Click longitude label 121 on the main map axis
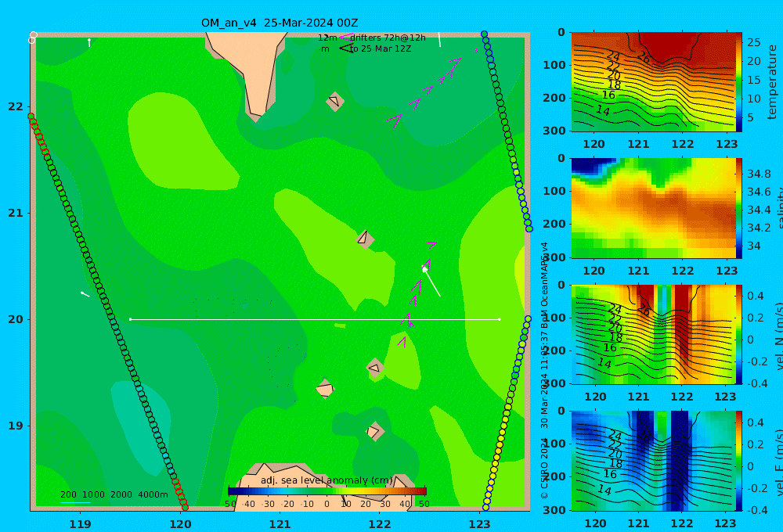Viewport: 783px width, 532px height. (x=280, y=524)
